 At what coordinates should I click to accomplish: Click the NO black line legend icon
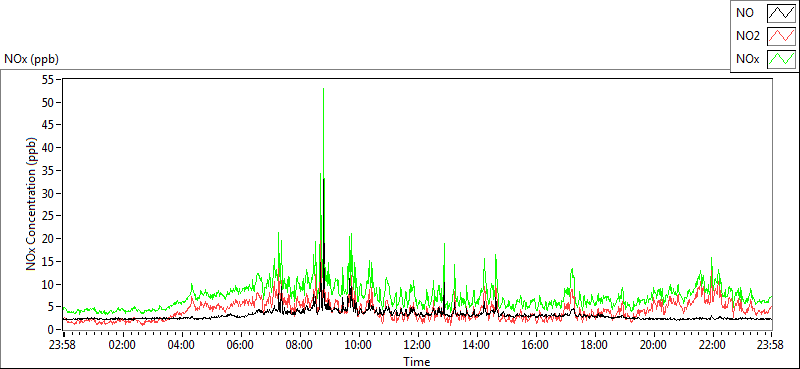point(781,13)
